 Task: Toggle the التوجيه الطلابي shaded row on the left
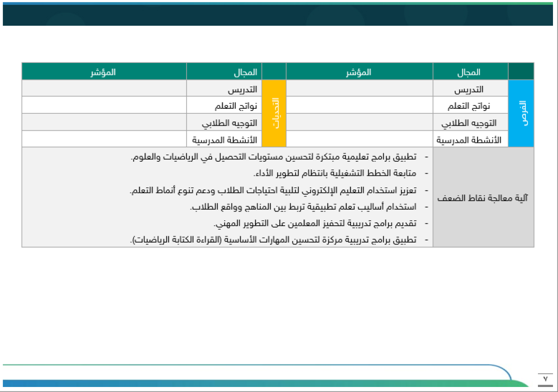pyautogui.click(x=103, y=123)
